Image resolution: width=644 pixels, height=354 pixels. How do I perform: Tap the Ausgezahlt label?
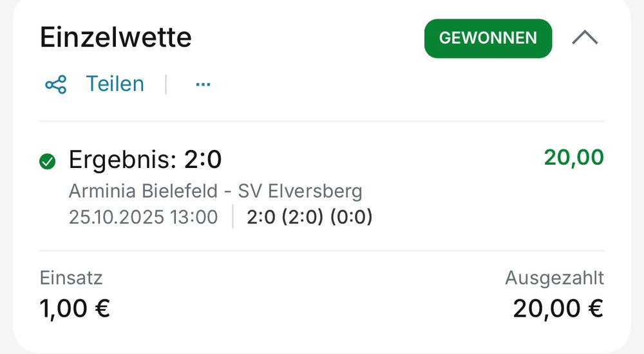tap(554, 278)
